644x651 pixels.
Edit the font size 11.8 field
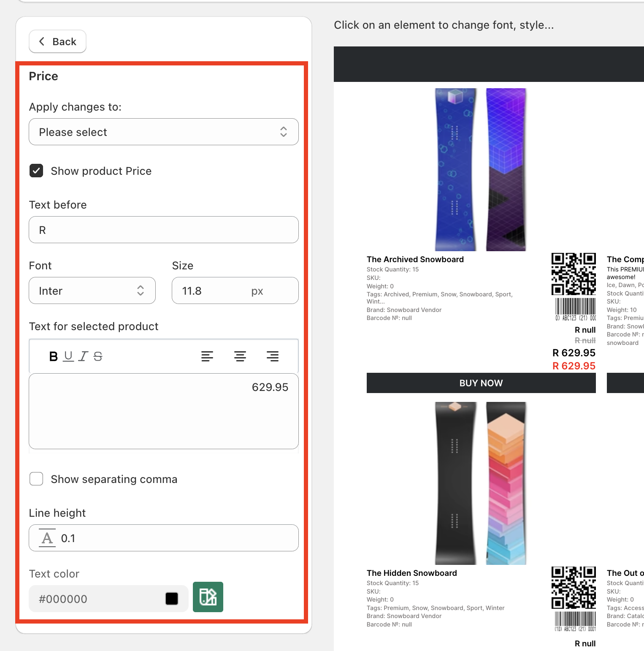point(235,290)
